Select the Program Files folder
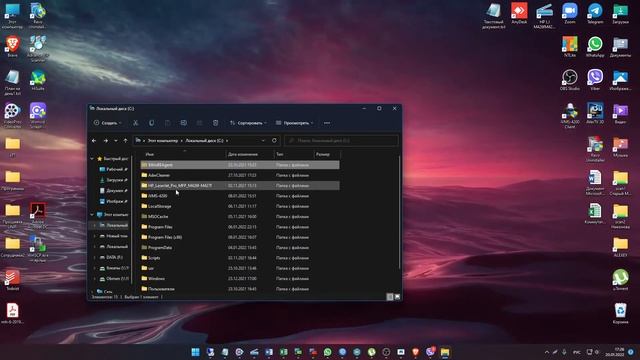 [x=240, y=227]
